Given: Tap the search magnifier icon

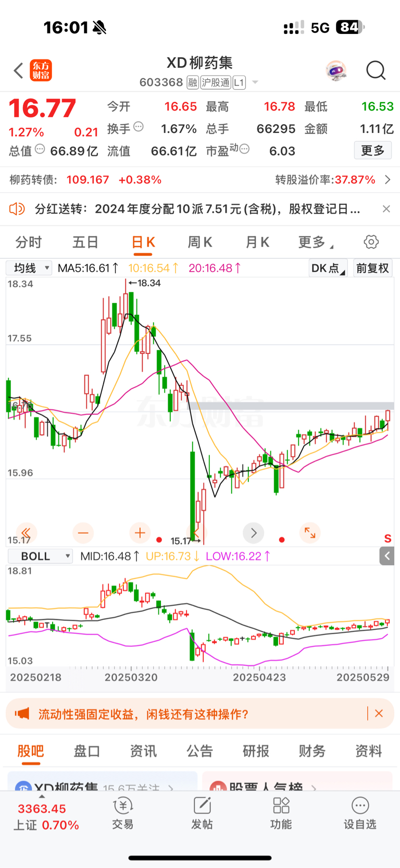Looking at the screenshot, I should pyautogui.click(x=376, y=70).
